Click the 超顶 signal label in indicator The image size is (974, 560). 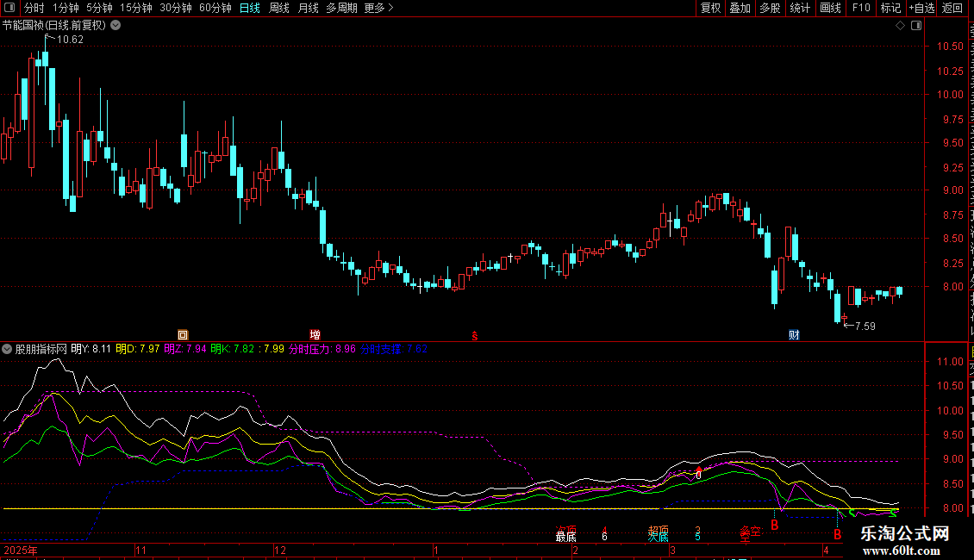coord(659,530)
